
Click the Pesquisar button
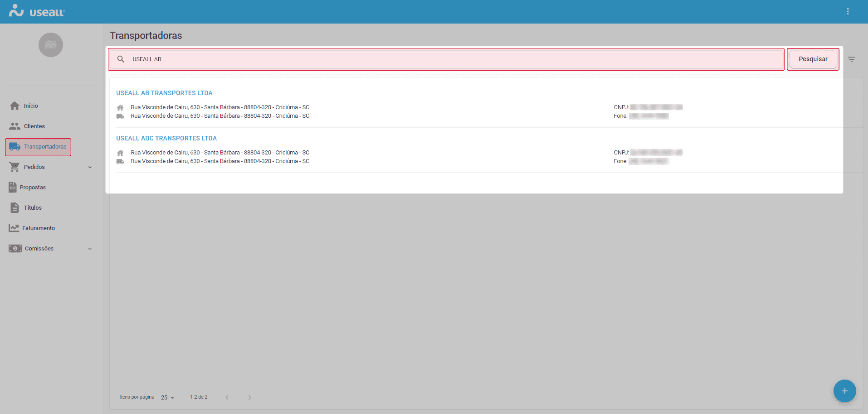[813, 59]
